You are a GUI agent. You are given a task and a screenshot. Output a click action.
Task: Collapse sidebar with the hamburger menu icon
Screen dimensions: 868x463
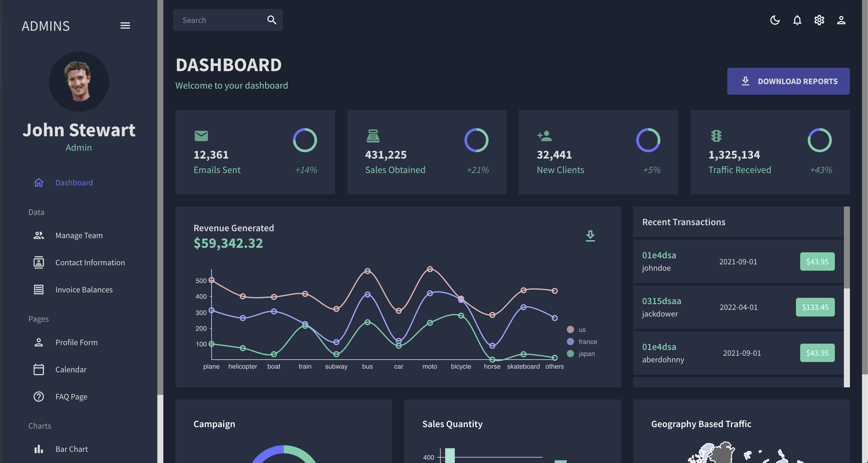[x=125, y=26]
